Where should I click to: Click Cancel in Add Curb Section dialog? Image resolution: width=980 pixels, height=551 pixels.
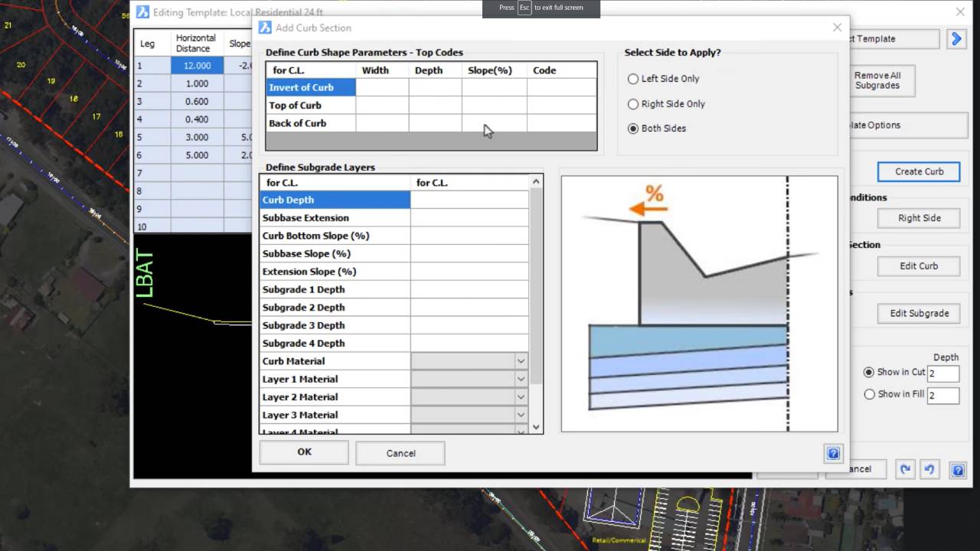pyautogui.click(x=400, y=453)
